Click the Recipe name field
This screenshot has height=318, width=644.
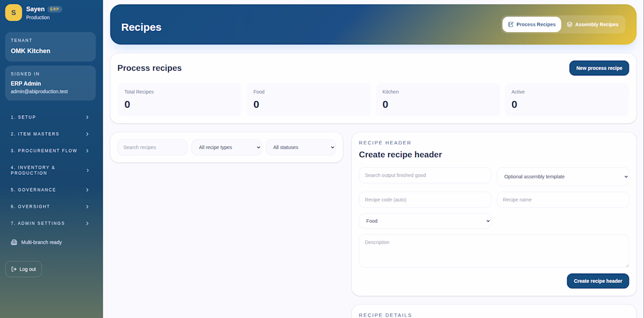tap(563, 200)
